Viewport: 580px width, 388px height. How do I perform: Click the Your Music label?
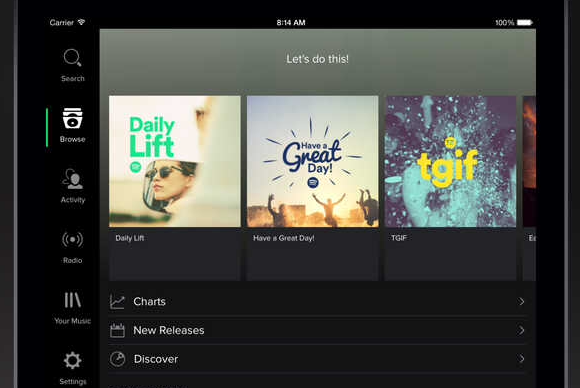pyautogui.click(x=72, y=321)
